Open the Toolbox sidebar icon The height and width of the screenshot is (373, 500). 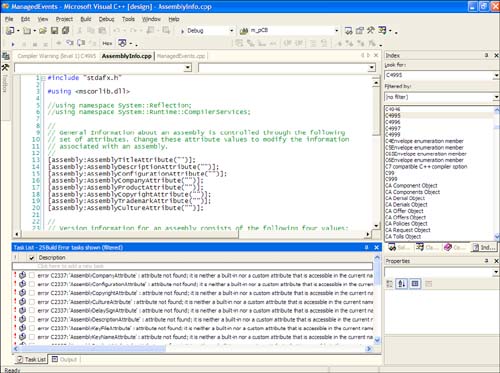pyautogui.click(x=5, y=68)
